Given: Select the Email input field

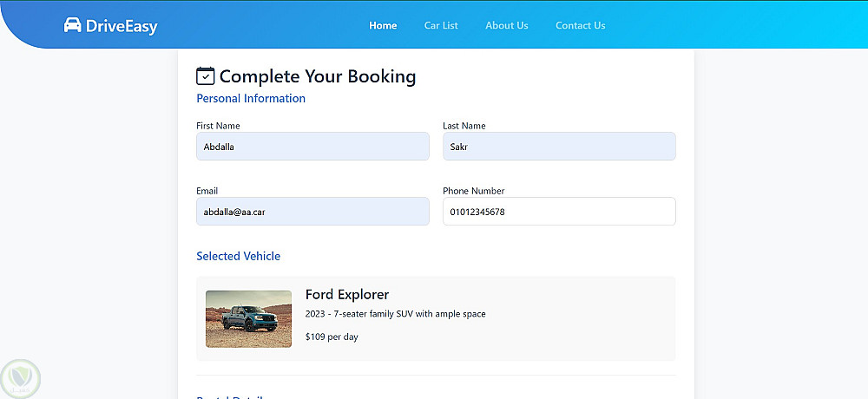Looking at the screenshot, I should 312,212.
